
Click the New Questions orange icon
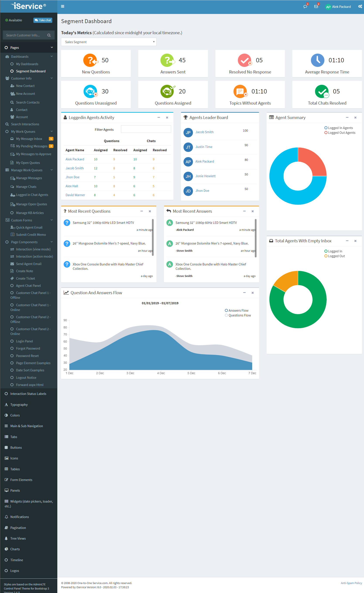(90, 60)
